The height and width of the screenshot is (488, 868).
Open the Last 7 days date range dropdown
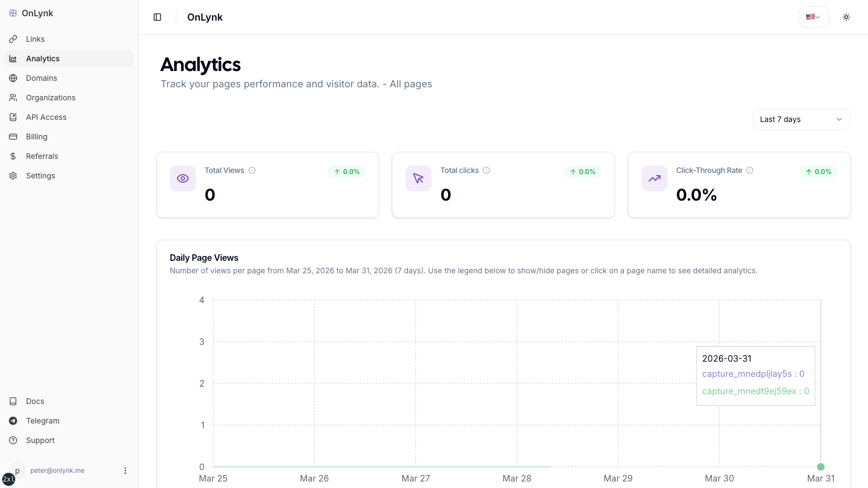click(x=801, y=119)
